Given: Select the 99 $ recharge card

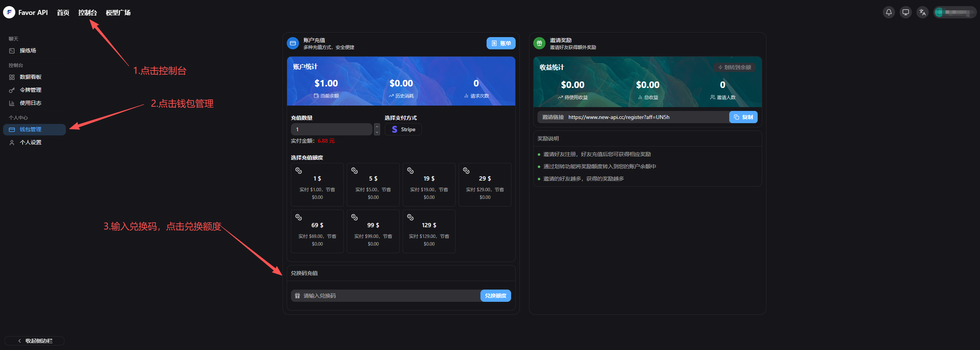Looking at the screenshot, I should [373, 231].
